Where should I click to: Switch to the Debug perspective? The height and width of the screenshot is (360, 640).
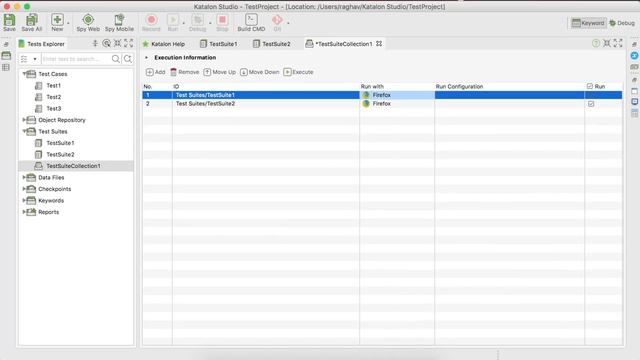[622, 23]
